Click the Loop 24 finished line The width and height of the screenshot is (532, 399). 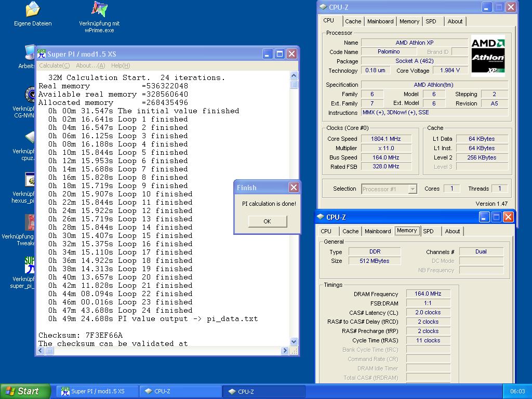(121, 311)
